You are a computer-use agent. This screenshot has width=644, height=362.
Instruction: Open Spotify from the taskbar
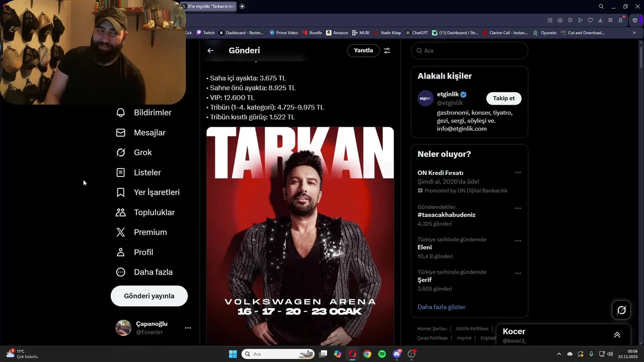click(382, 354)
